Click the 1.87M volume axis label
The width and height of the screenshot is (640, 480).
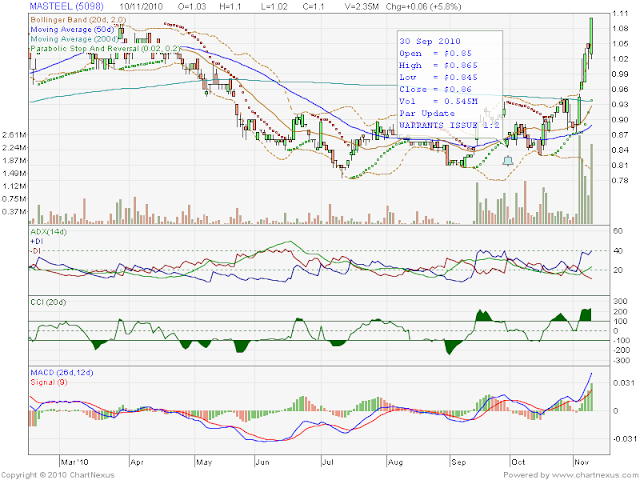click(14, 160)
